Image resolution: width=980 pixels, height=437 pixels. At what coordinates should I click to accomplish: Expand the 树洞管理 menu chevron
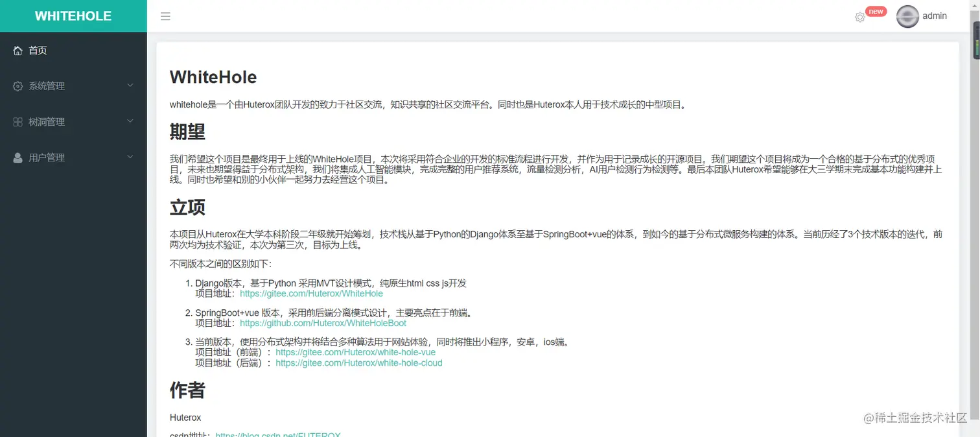point(130,121)
